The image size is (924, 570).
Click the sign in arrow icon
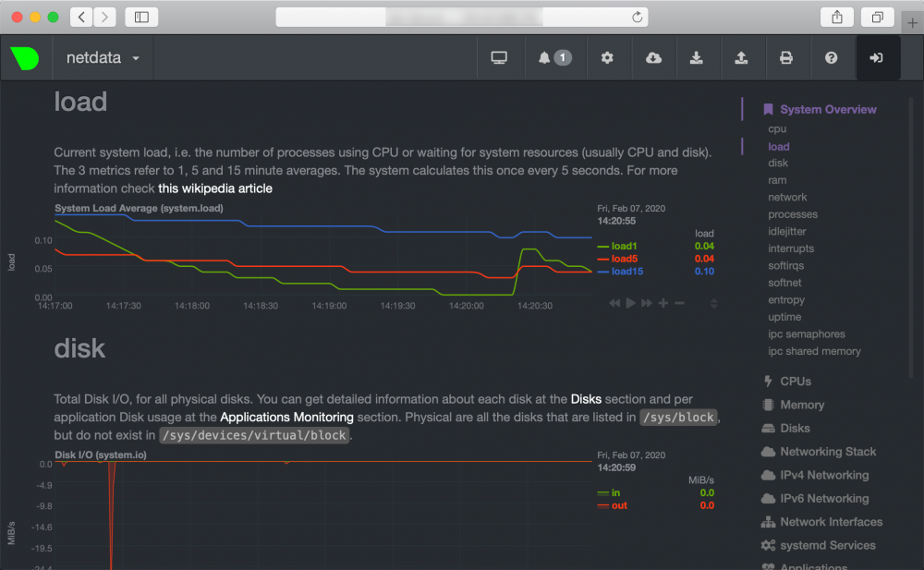tap(876, 58)
